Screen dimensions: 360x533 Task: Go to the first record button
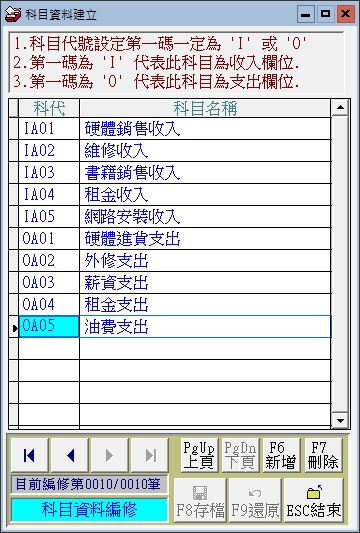pos(30,455)
